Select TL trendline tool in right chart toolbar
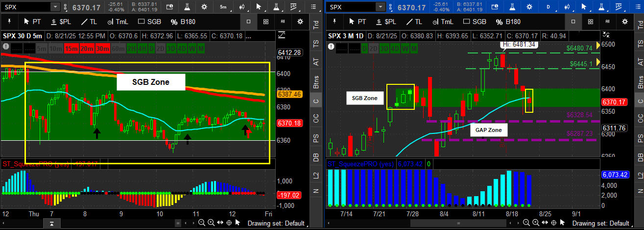The width and height of the screenshot is (644, 230). pyautogui.click(x=414, y=22)
